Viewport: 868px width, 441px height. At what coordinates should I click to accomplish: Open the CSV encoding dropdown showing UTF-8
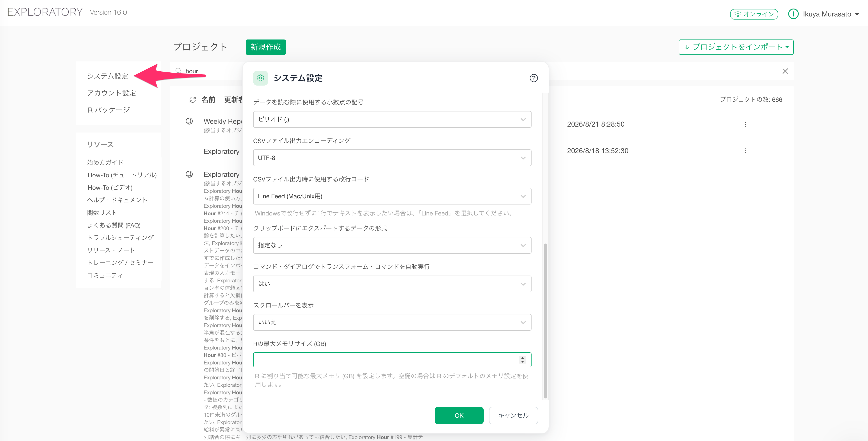point(392,158)
